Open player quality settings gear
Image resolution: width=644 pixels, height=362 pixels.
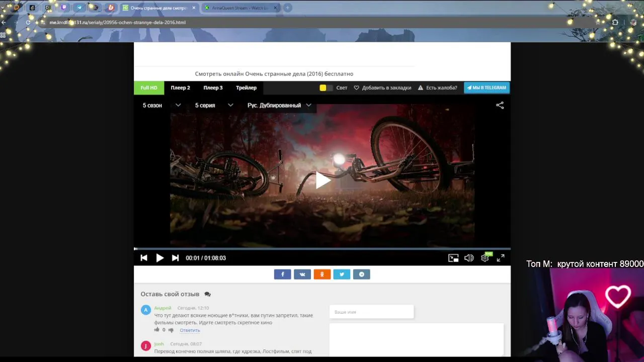pos(485,258)
